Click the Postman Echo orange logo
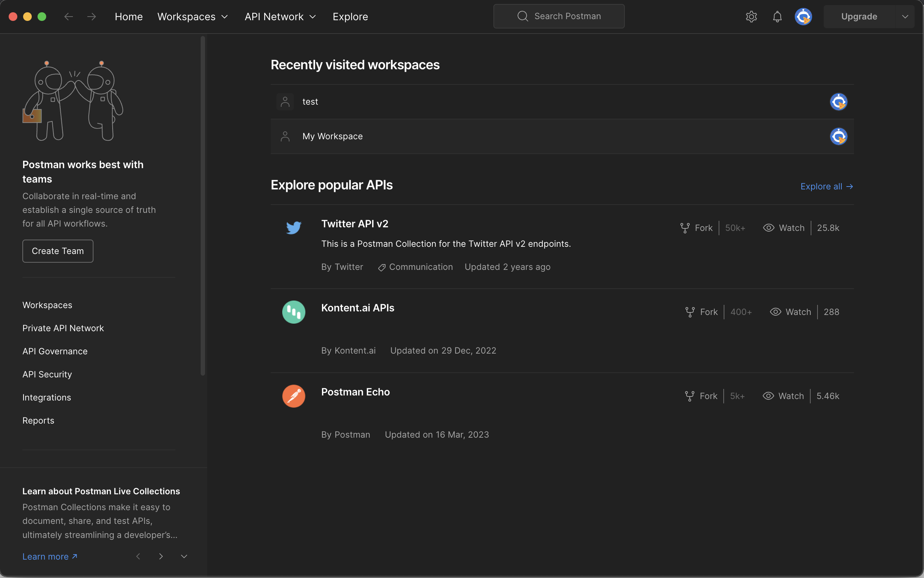The width and height of the screenshot is (924, 578). point(294,396)
